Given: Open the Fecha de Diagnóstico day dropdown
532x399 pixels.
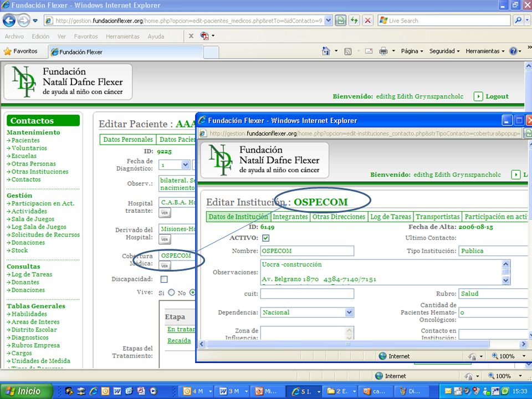Looking at the screenshot, I should [x=185, y=165].
